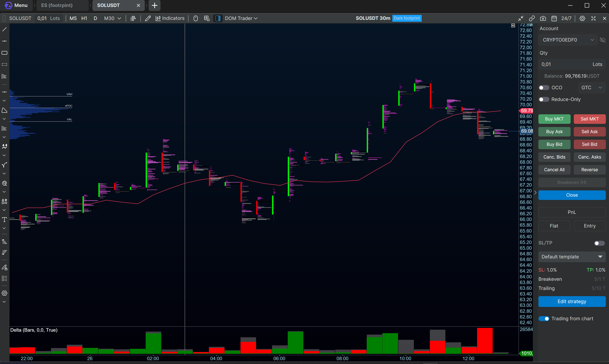Select the triangle shape drawing tool
The width and height of the screenshot is (609, 364).
[x=4, y=110]
